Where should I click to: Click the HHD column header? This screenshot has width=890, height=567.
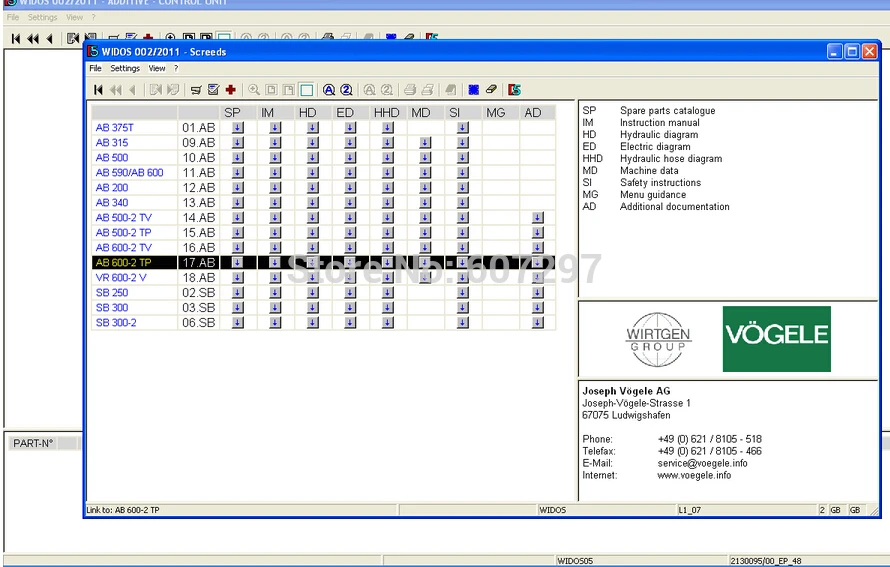pos(387,112)
